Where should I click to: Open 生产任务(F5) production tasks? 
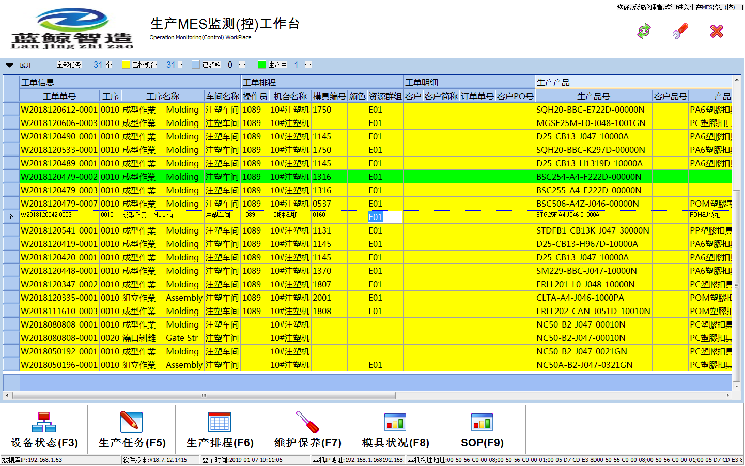coord(132,430)
